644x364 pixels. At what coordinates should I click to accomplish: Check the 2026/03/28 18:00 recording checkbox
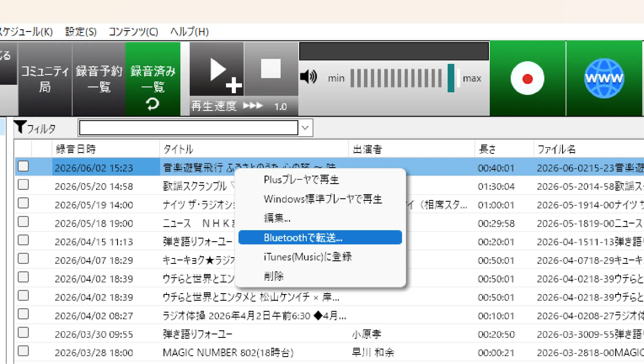(x=23, y=351)
